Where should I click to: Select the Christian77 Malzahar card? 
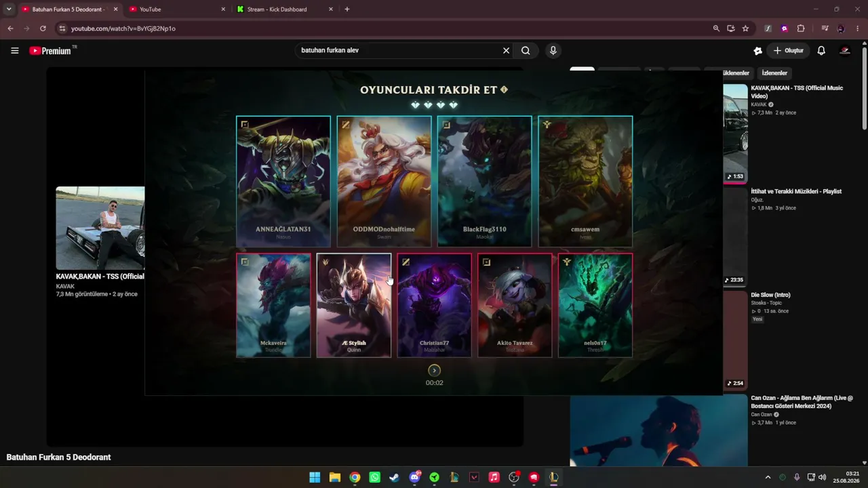click(x=434, y=305)
